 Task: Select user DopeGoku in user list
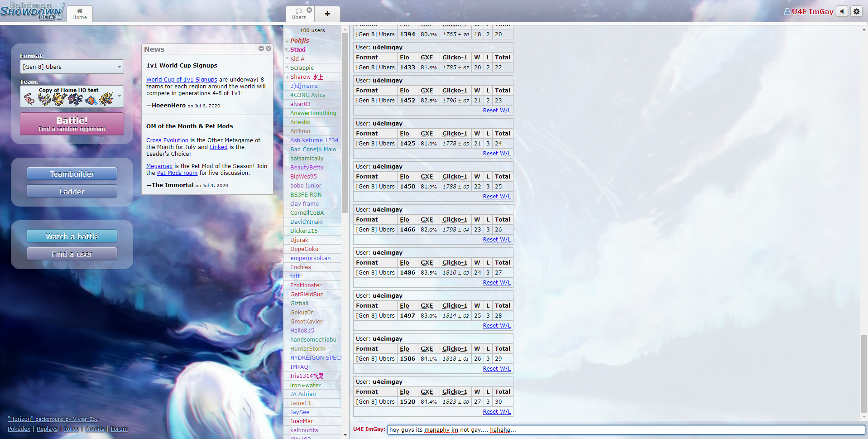click(312, 249)
